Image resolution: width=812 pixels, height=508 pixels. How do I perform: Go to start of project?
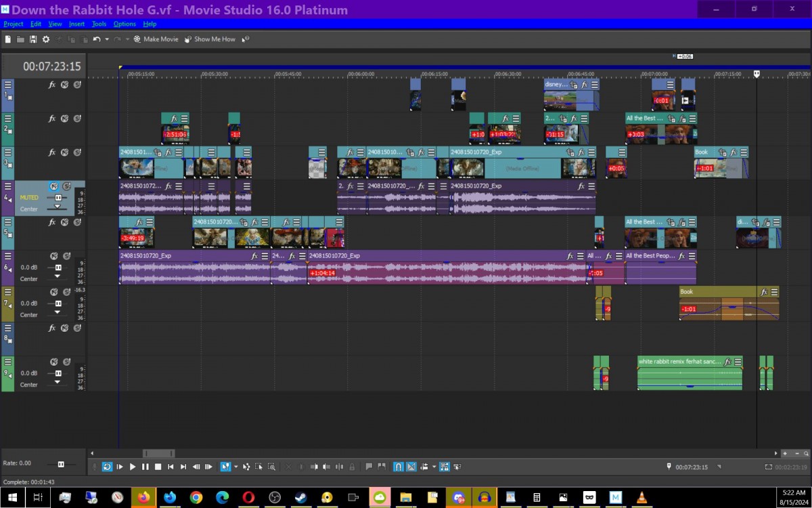[x=171, y=467]
